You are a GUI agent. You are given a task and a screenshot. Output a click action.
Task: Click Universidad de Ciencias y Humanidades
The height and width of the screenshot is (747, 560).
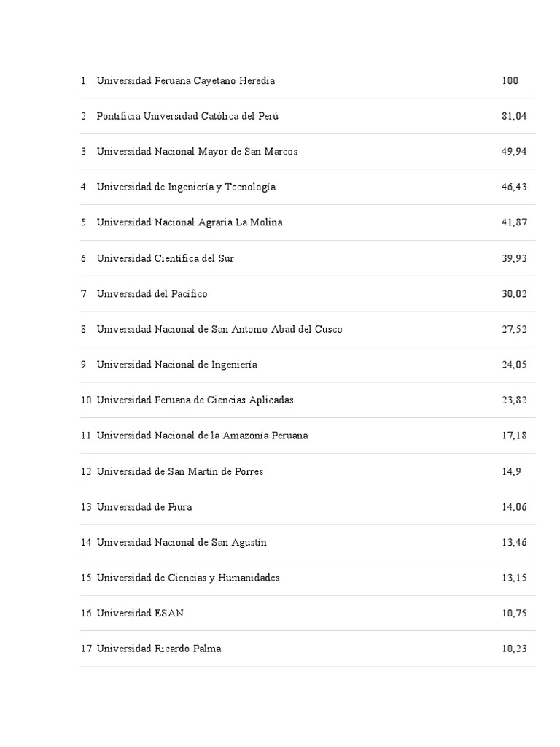click(x=188, y=578)
